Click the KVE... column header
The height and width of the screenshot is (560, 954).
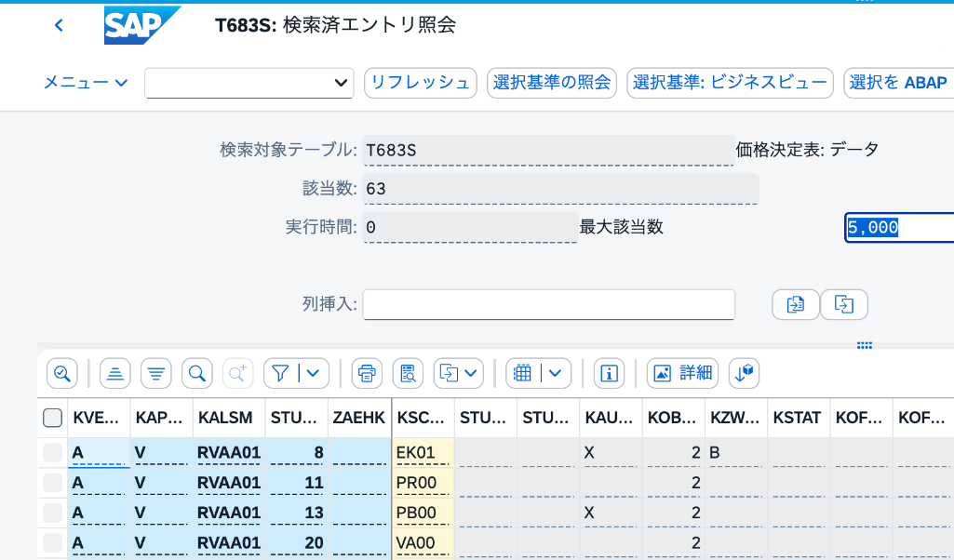click(x=99, y=418)
